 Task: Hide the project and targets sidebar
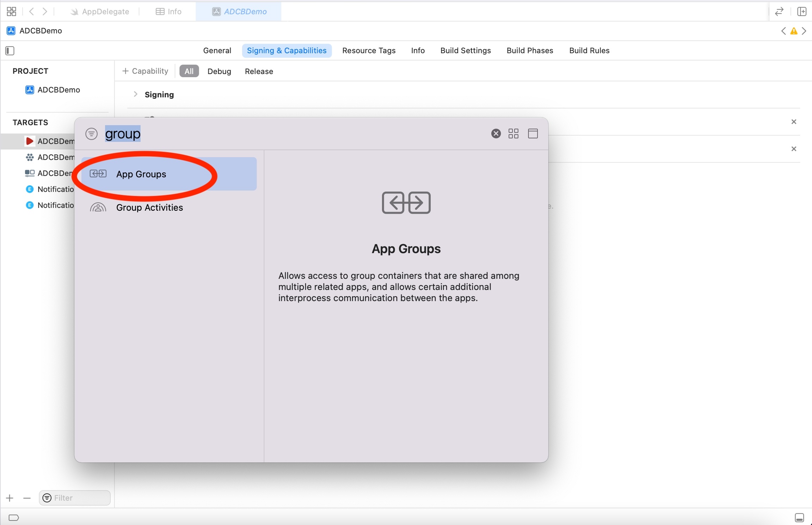click(x=10, y=51)
